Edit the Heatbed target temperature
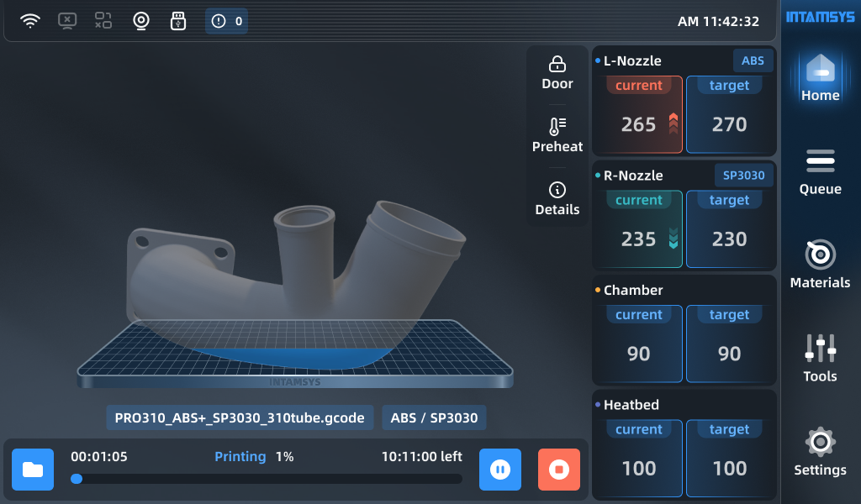This screenshot has width=861, height=504. click(x=728, y=458)
